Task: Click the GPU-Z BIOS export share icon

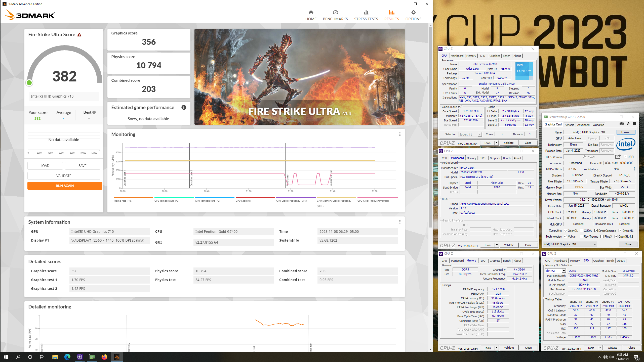Action: (618, 157)
